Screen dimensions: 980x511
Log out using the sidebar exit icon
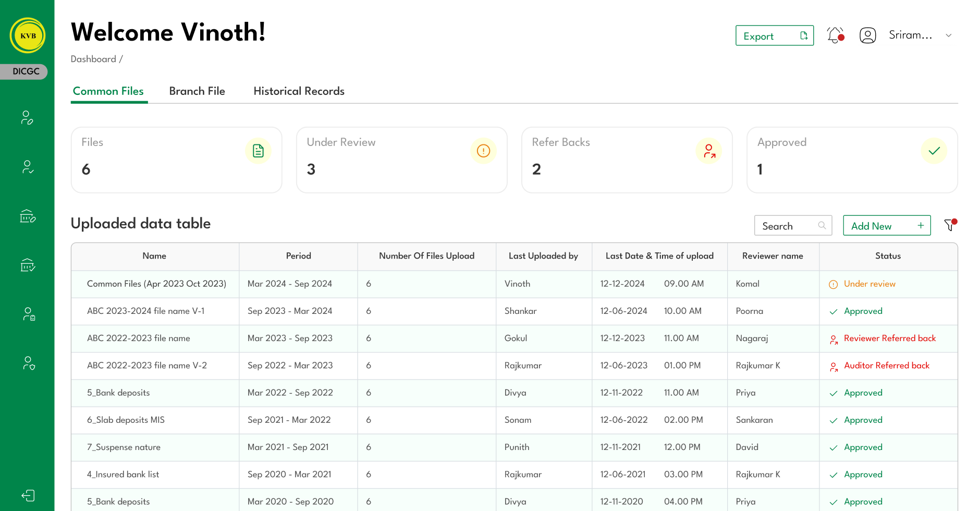[x=28, y=495]
